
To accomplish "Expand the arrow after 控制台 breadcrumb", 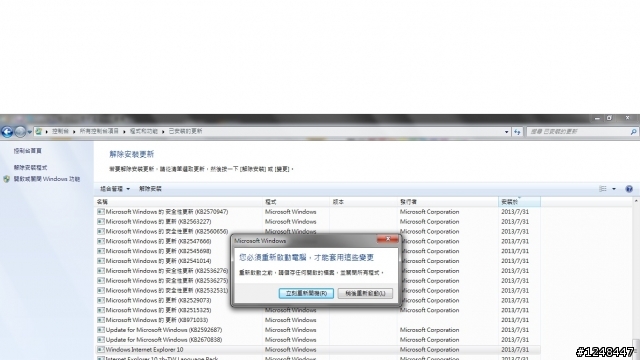I will 74,131.
